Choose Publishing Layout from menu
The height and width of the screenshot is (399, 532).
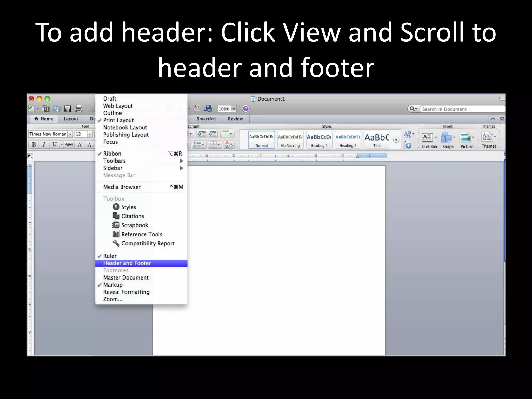[141, 135]
